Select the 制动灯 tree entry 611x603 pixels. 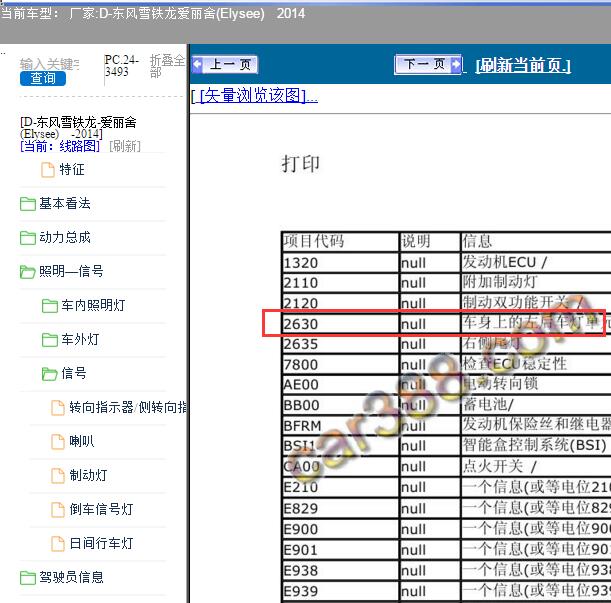(x=88, y=475)
